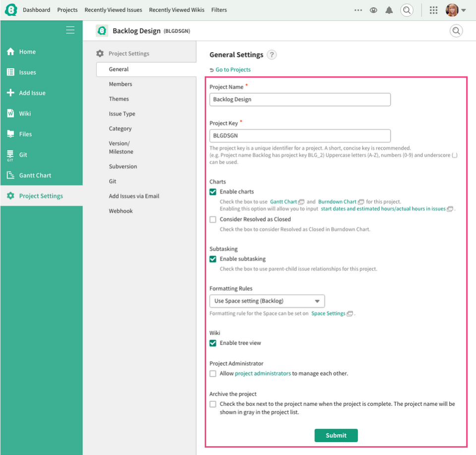The height and width of the screenshot is (455, 476).
Task: Open the Gantt Chart help link
Action: click(283, 202)
